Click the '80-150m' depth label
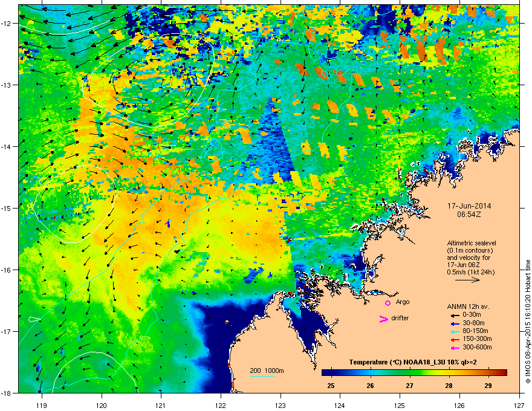 coord(475,331)
